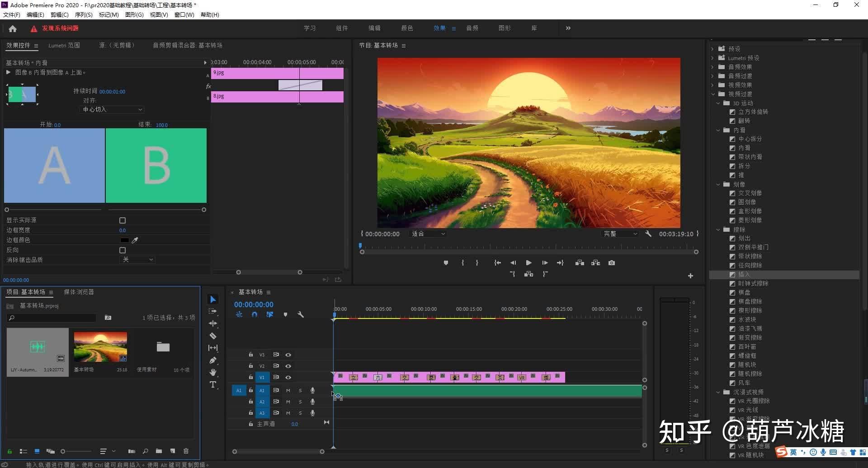Open timeline display settings wrench
Viewport: 868px width, 468px height.
(301, 314)
